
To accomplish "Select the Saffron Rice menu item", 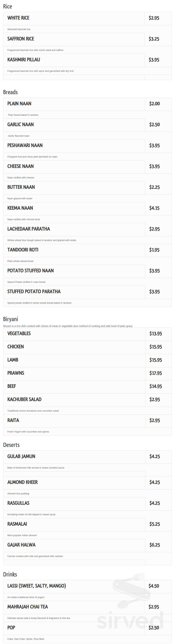I will [21, 39].
